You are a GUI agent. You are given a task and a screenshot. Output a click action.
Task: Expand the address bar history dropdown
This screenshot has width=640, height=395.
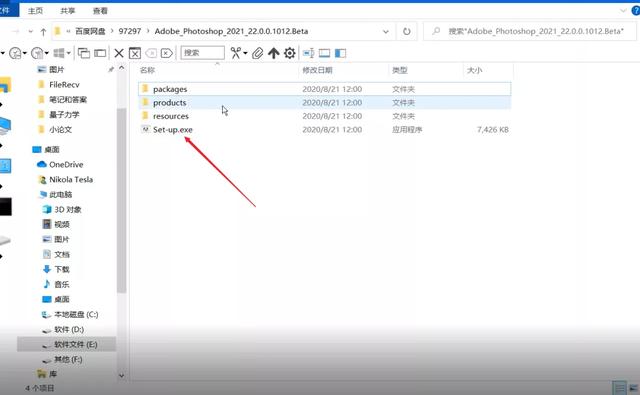[x=386, y=31]
